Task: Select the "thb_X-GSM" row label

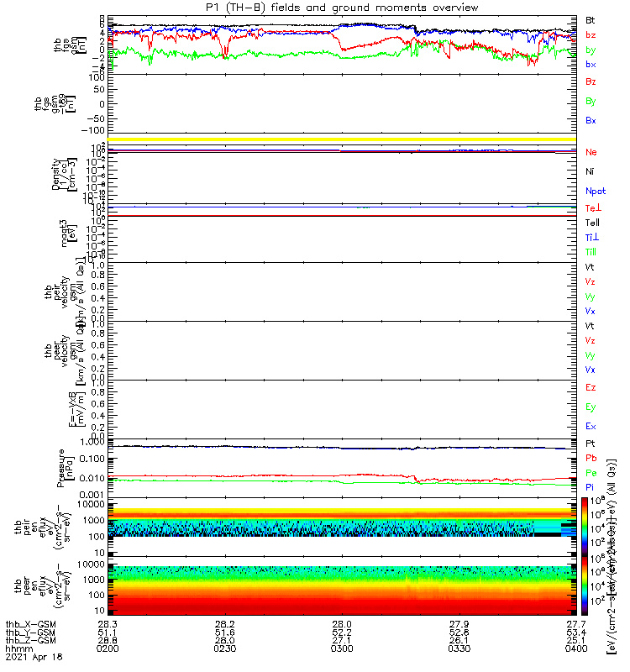Action: pyautogui.click(x=30, y=624)
